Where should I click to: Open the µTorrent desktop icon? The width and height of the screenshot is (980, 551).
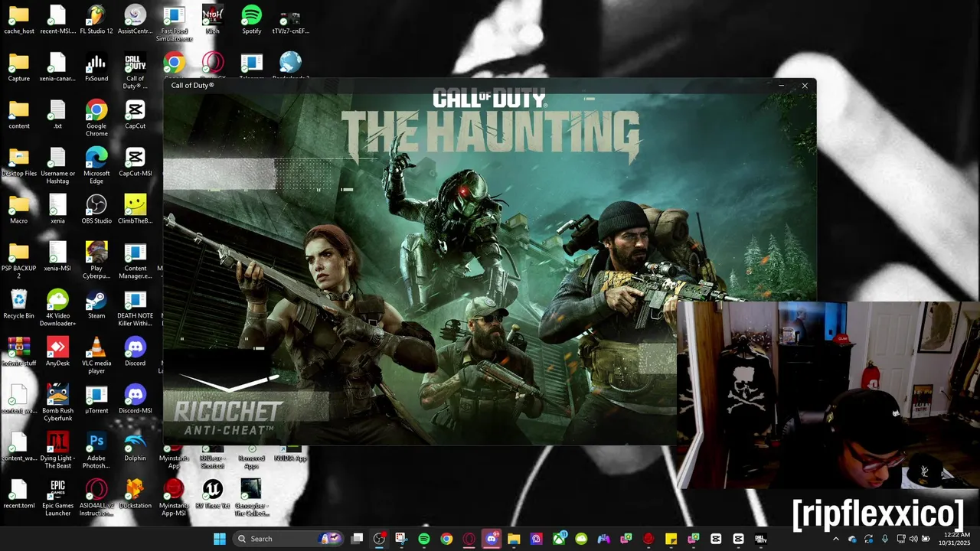pos(96,400)
